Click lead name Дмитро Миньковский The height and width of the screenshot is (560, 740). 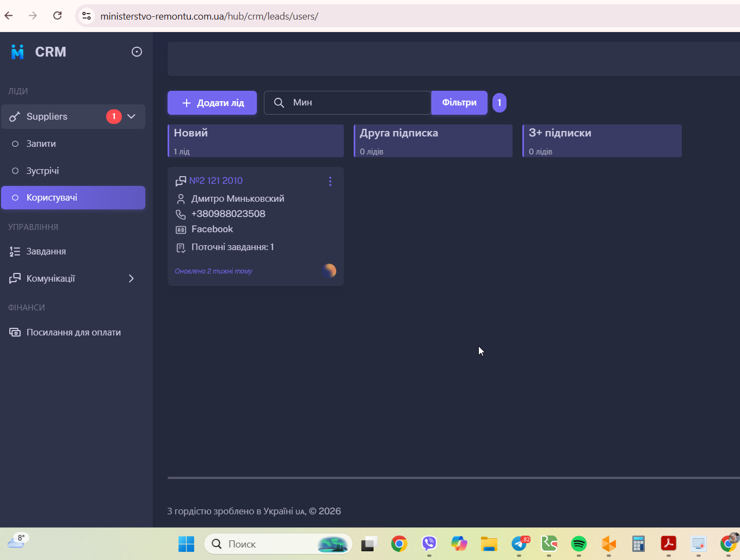tap(238, 198)
